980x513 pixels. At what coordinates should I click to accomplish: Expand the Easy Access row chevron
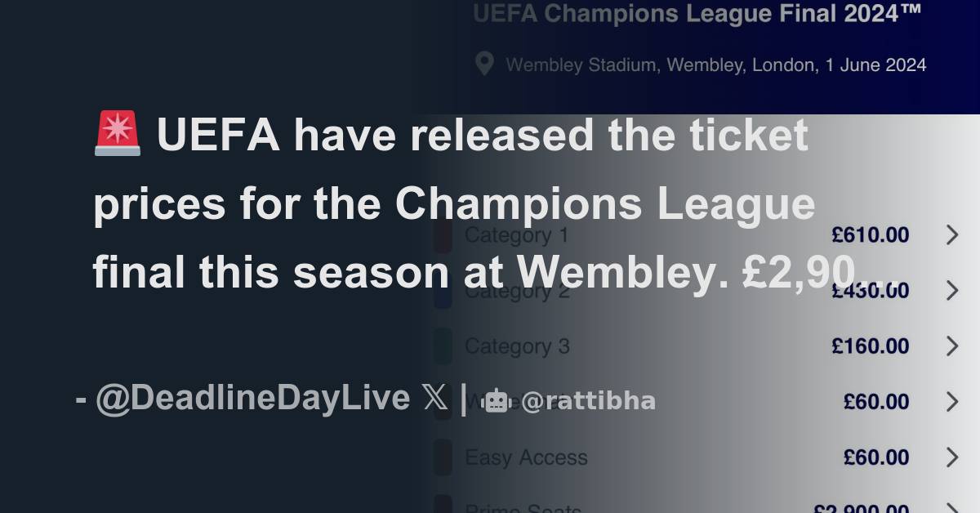point(951,457)
